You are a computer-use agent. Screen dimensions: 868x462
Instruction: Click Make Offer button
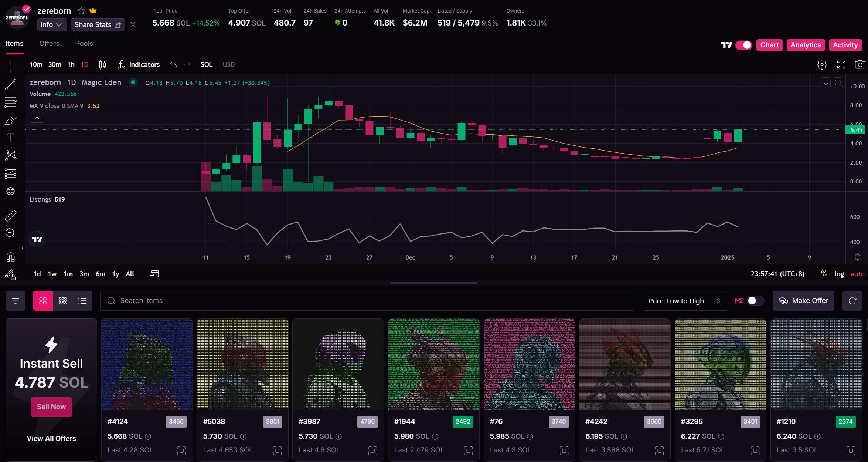[x=803, y=301]
